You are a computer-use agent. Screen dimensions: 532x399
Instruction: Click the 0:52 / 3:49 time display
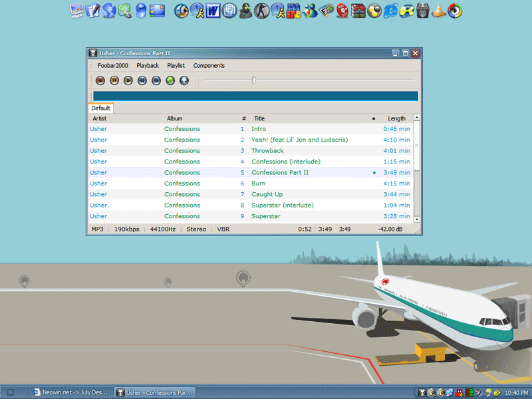coord(315,229)
